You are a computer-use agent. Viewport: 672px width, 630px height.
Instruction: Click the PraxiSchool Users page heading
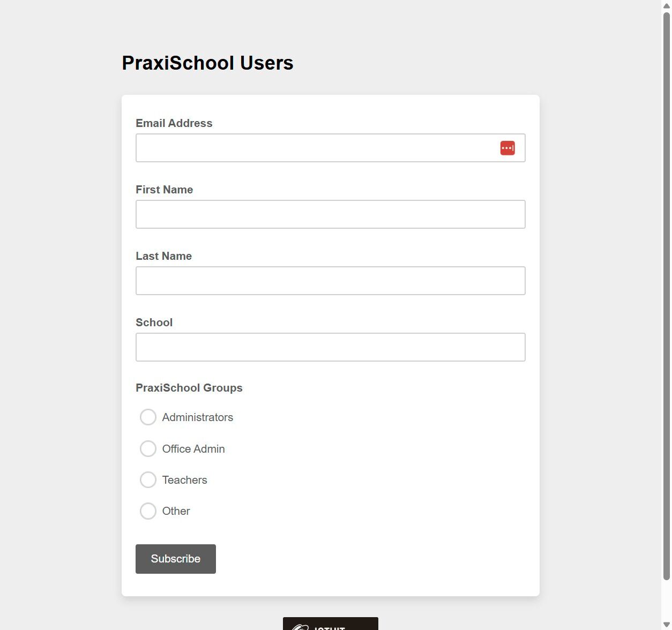207,63
